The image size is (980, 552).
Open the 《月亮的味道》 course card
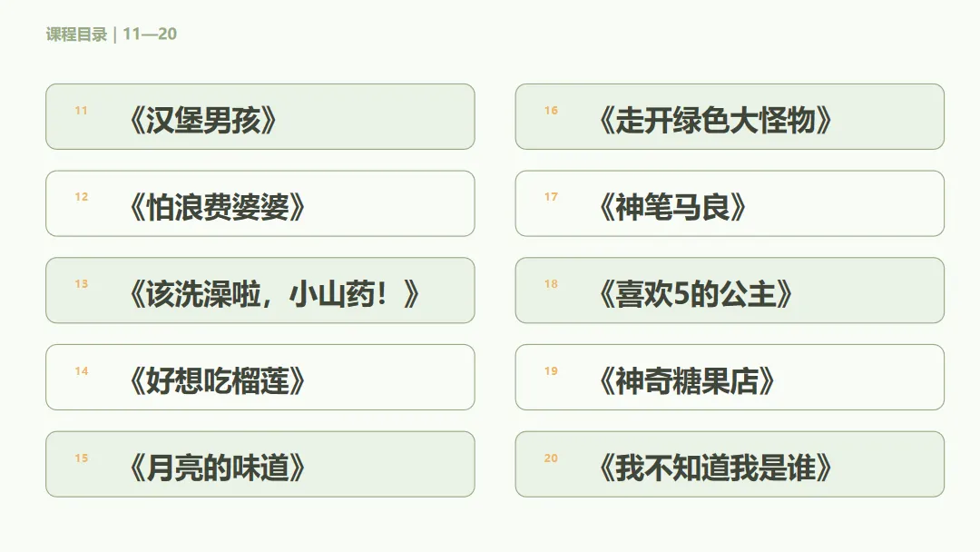tap(260, 465)
